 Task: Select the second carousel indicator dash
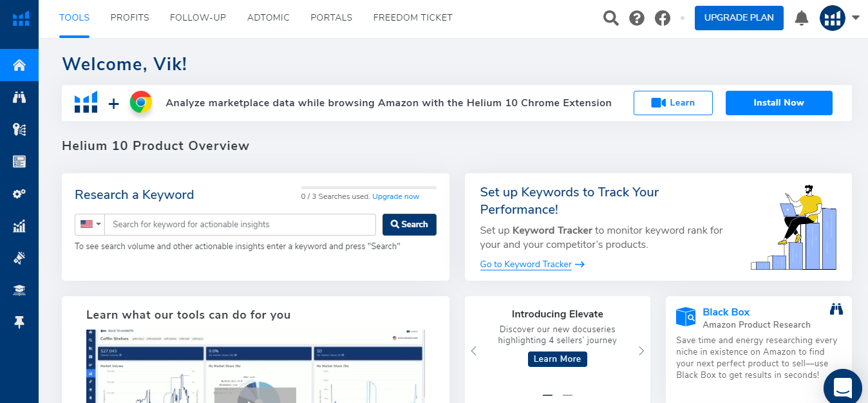coord(567,395)
